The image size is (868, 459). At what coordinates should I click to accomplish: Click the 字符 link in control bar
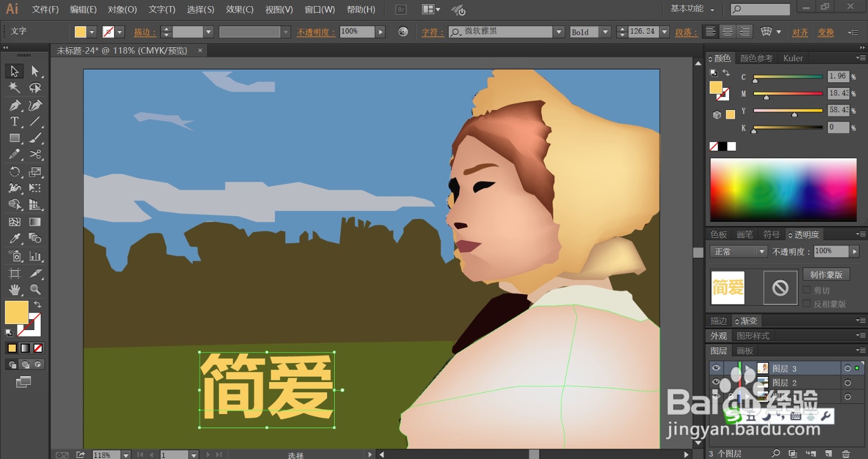click(432, 32)
